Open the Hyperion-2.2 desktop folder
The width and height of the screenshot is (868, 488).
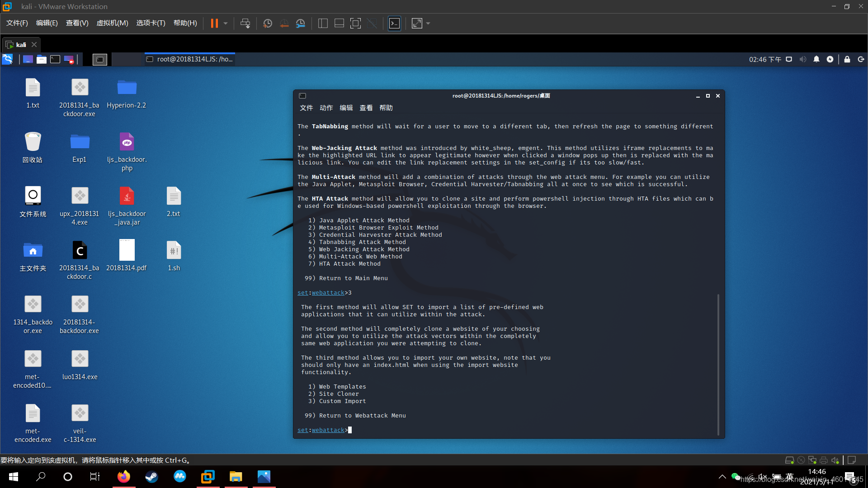pos(127,88)
